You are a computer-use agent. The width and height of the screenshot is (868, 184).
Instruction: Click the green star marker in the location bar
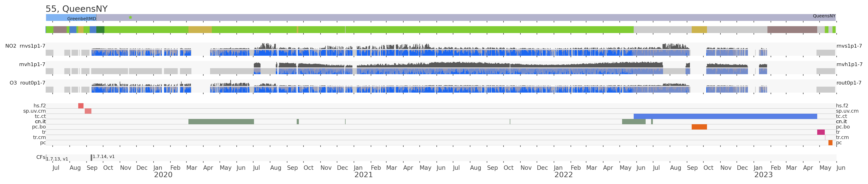click(130, 17)
